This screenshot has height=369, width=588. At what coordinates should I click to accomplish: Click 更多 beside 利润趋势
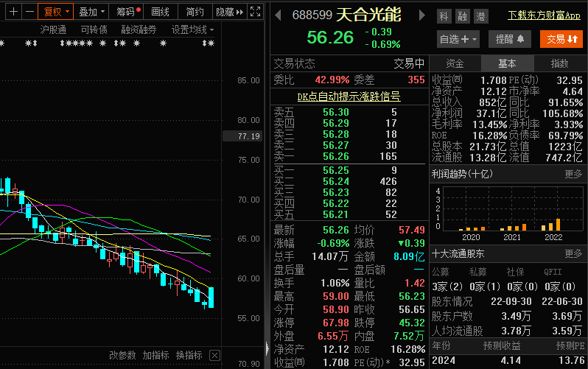pyautogui.click(x=573, y=174)
